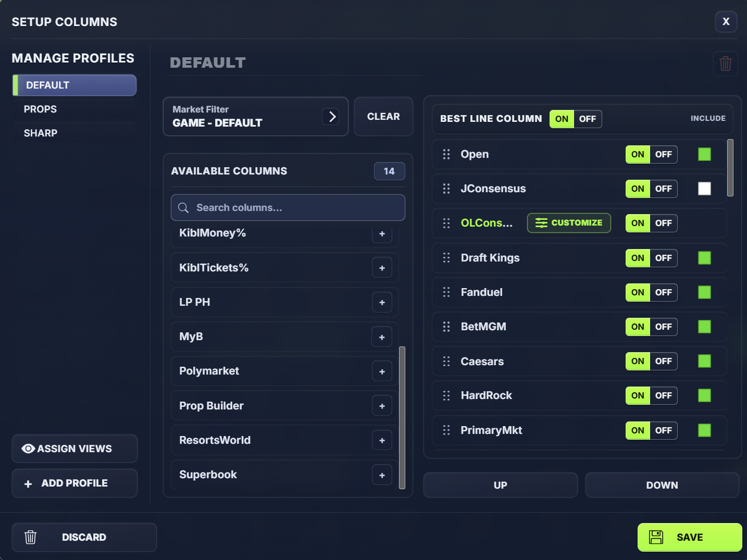Select the drag handle for Caesars
This screenshot has height=560, width=747.
coord(446,361)
